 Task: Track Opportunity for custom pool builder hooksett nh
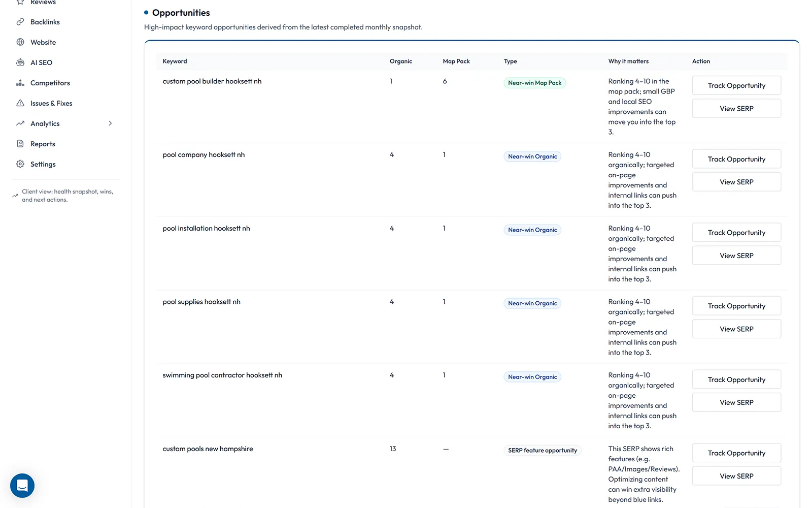click(x=736, y=85)
